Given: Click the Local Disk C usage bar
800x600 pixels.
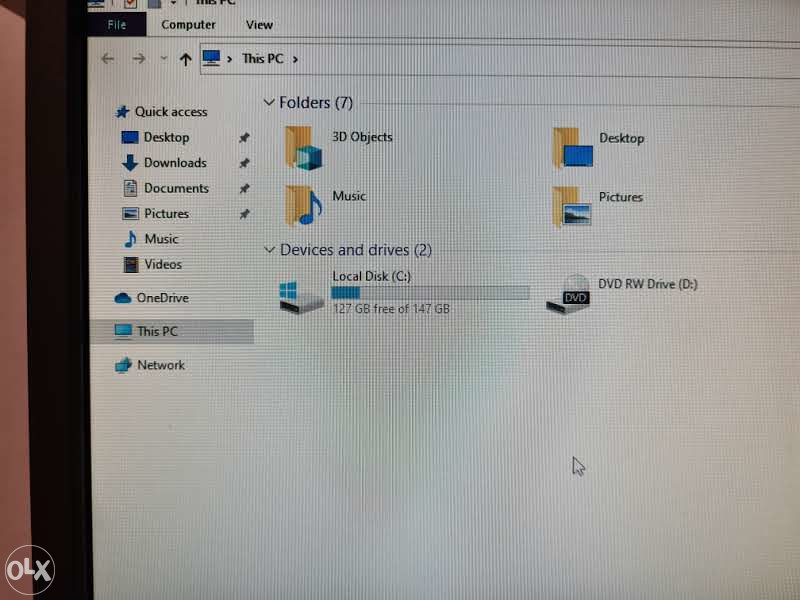Looking at the screenshot, I should [x=430, y=293].
